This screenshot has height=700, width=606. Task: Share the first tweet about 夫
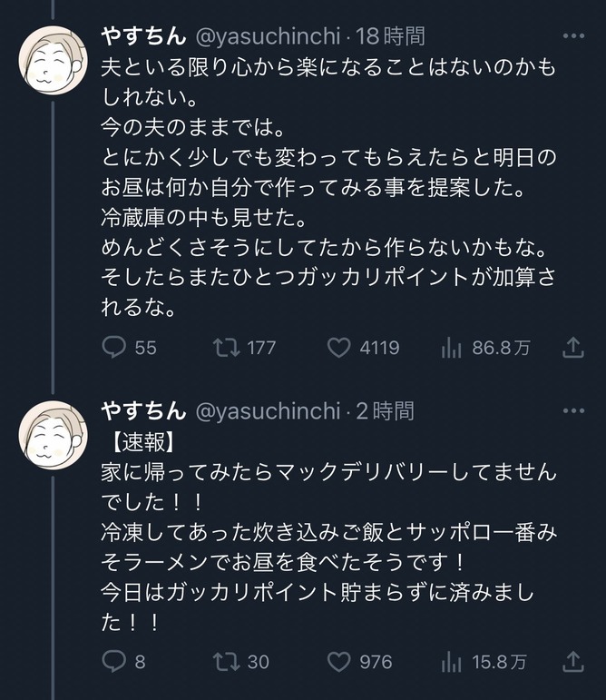[573, 348]
